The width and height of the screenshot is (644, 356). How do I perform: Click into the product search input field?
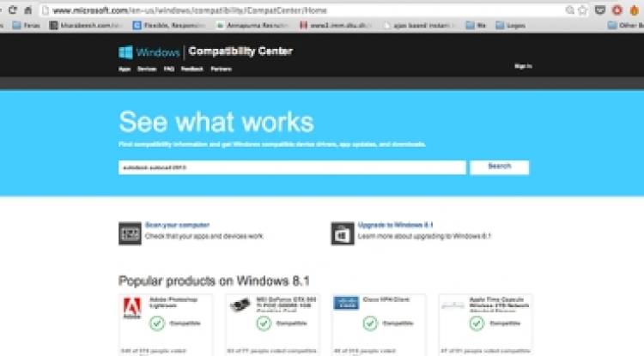click(293, 167)
